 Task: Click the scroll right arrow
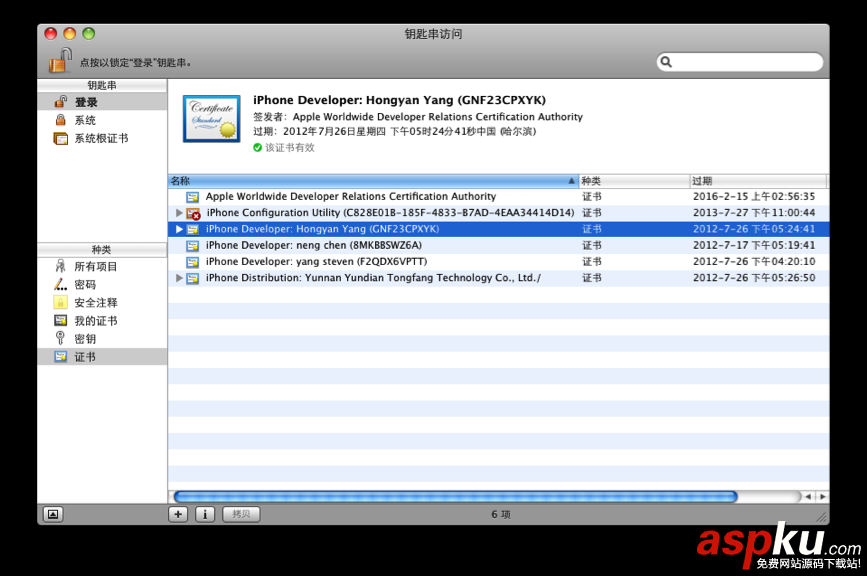[822, 497]
